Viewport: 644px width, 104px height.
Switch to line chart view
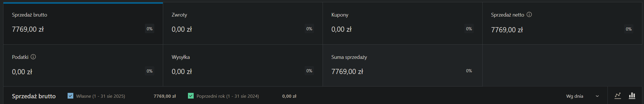tap(618, 96)
